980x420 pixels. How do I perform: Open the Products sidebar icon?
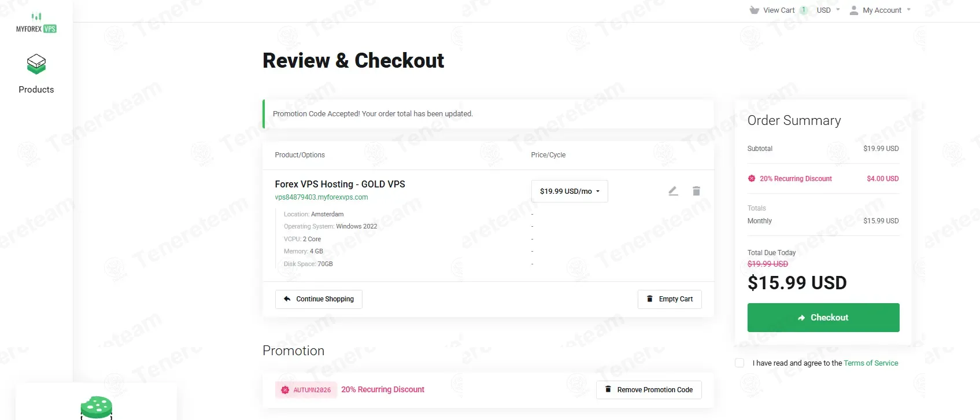[x=36, y=64]
